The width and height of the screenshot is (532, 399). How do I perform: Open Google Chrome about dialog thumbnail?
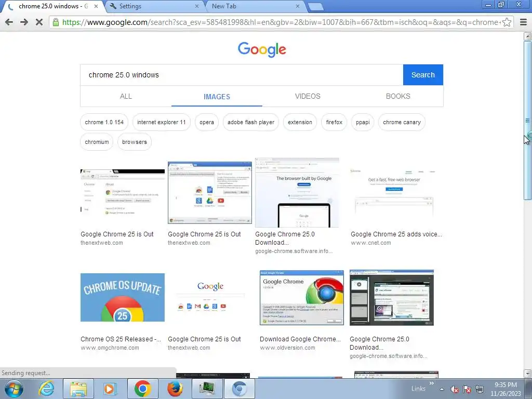coord(302,298)
